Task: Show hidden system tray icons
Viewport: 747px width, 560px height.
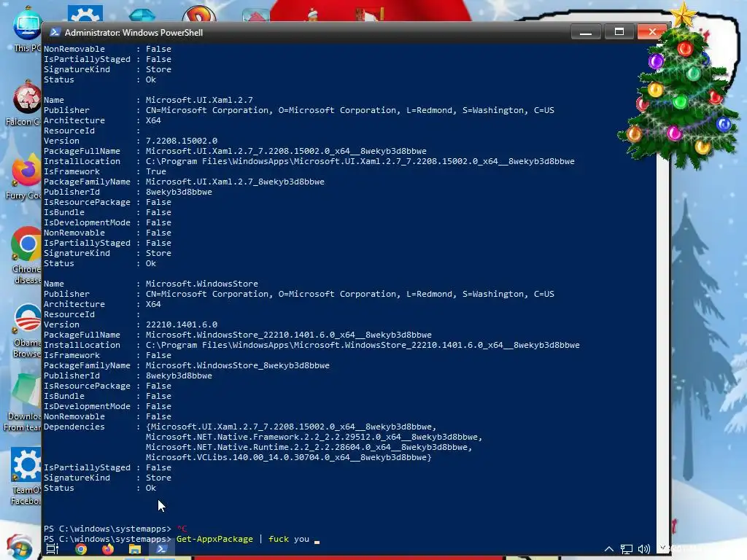Action: click(609, 549)
